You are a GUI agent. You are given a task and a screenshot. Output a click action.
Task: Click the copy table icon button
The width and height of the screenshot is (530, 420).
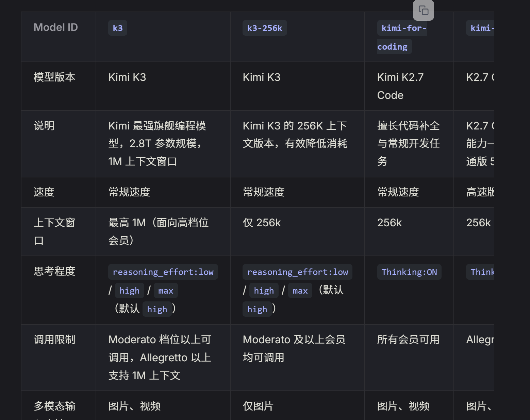tap(423, 10)
